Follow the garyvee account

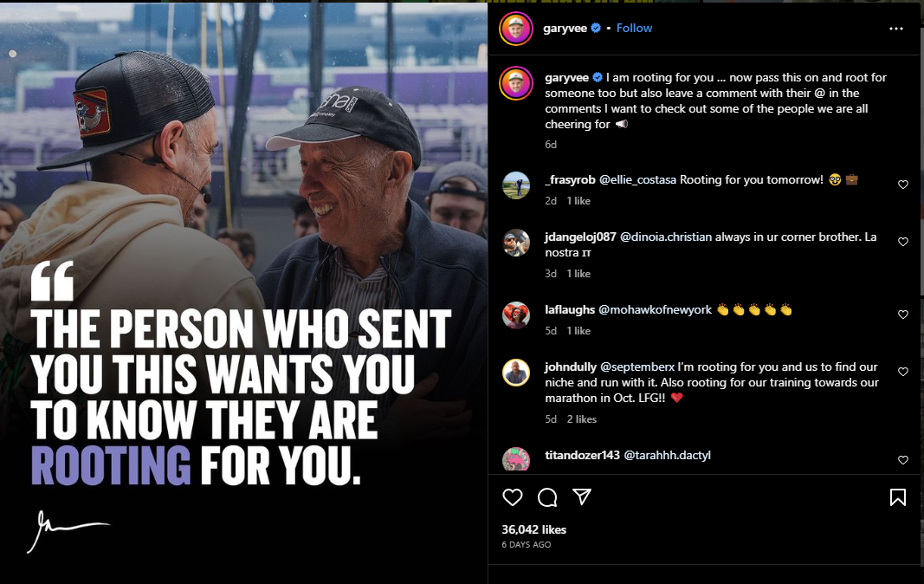click(634, 28)
